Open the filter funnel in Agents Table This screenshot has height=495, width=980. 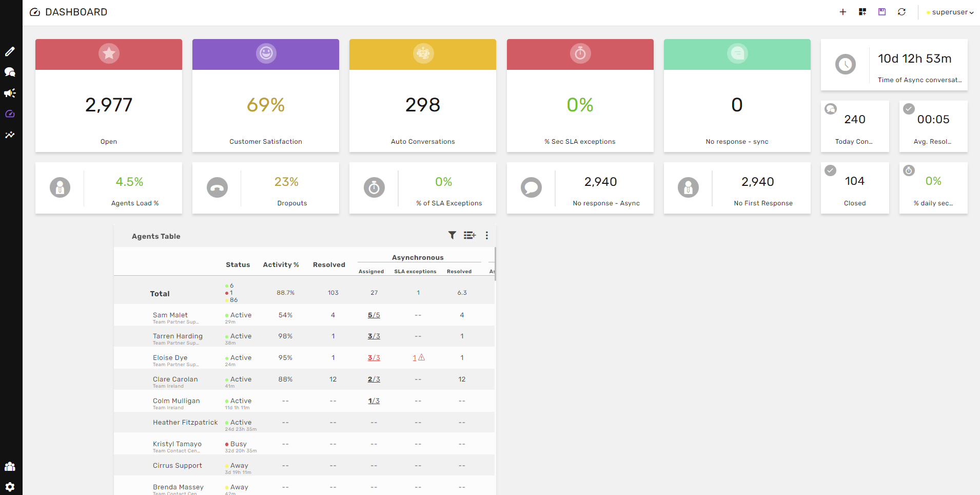452,235
